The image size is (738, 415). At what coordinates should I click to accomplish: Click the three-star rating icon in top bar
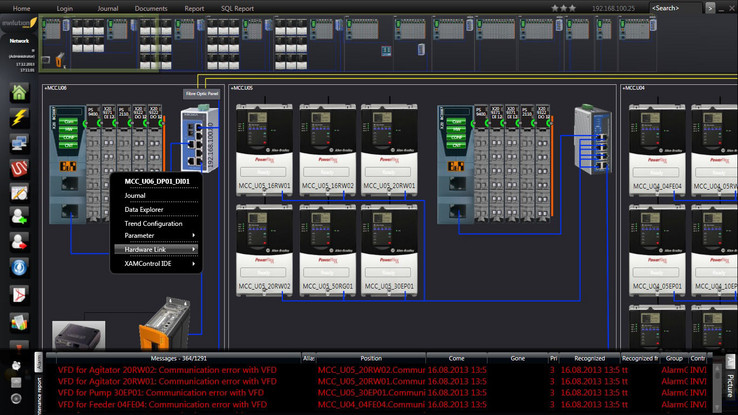[x=564, y=8]
